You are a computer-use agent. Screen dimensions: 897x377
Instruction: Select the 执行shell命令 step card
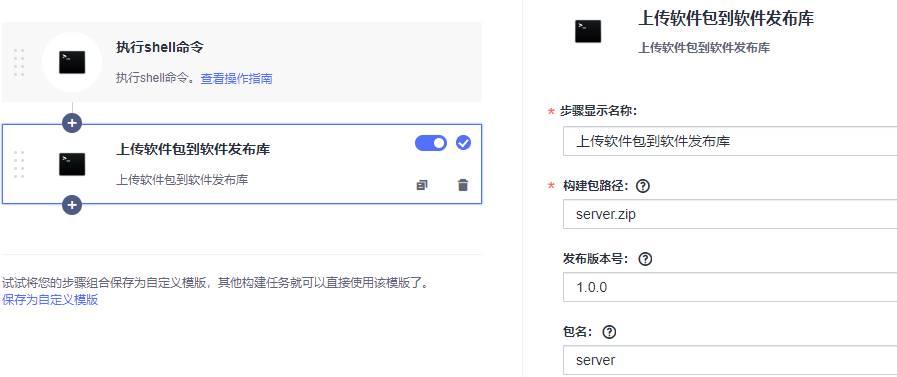pyautogui.click(x=242, y=62)
